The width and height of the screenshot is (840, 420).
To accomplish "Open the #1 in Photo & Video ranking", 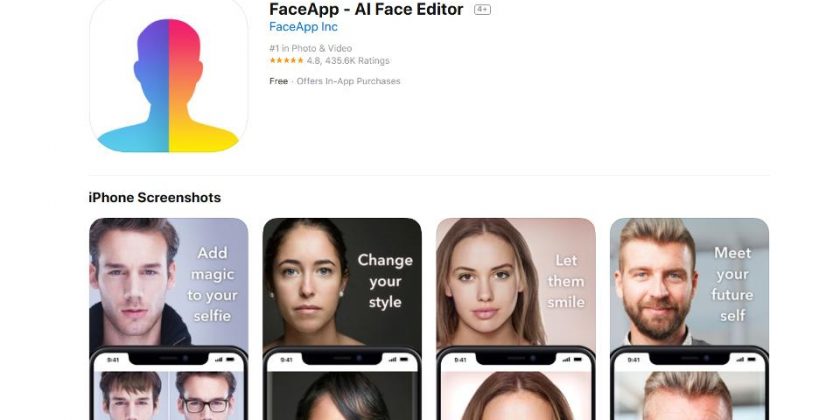I will coord(311,48).
